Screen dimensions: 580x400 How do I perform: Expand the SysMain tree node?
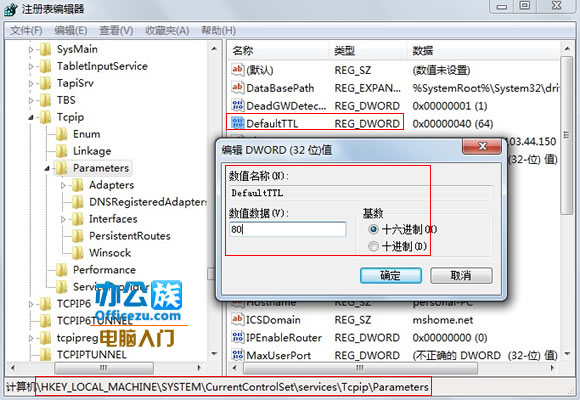[31, 49]
